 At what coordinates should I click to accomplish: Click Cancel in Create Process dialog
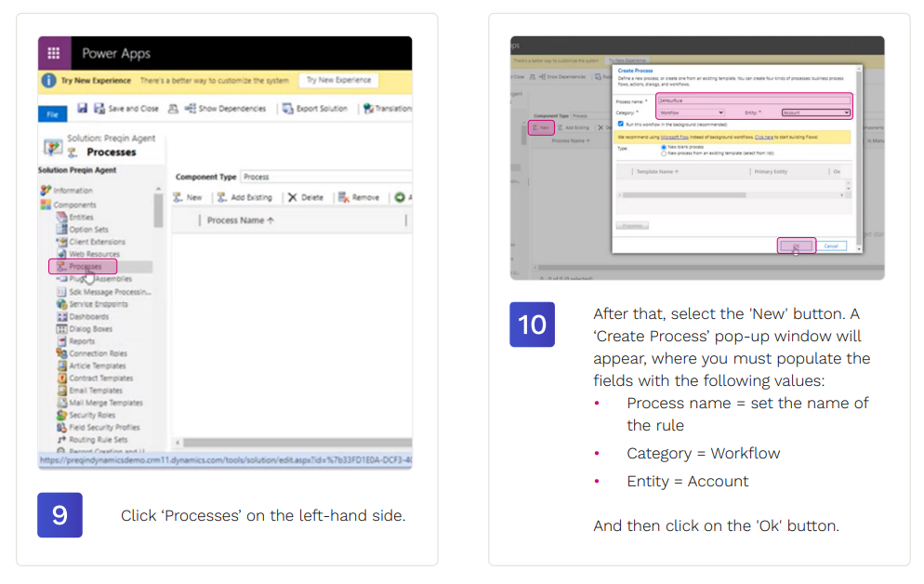click(x=831, y=246)
